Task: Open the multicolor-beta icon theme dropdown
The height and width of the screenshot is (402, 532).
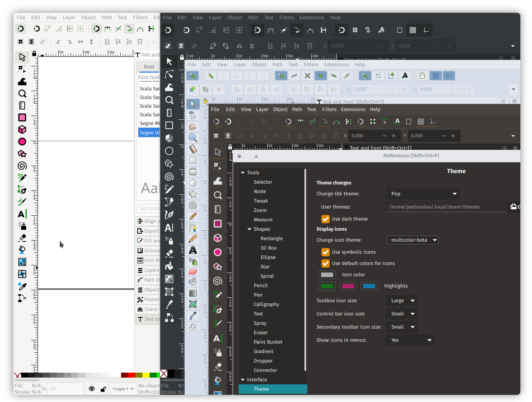Action: 412,240
